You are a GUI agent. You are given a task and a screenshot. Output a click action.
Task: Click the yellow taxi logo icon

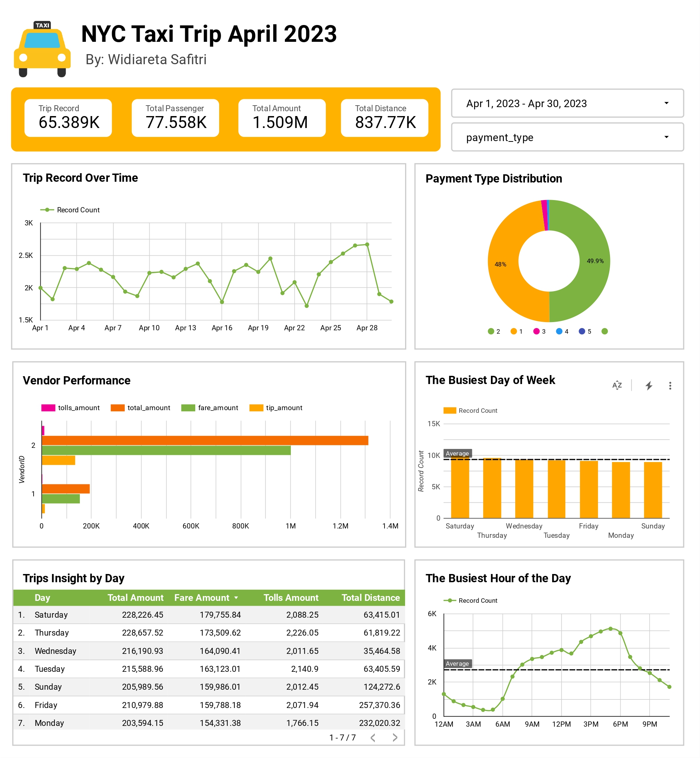click(x=42, y=49)
